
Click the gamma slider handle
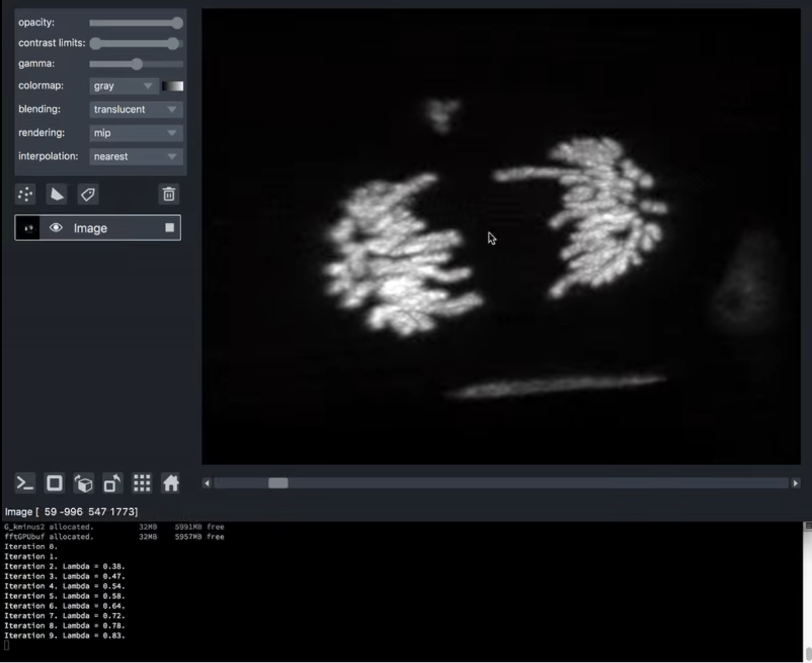[137, 64]
